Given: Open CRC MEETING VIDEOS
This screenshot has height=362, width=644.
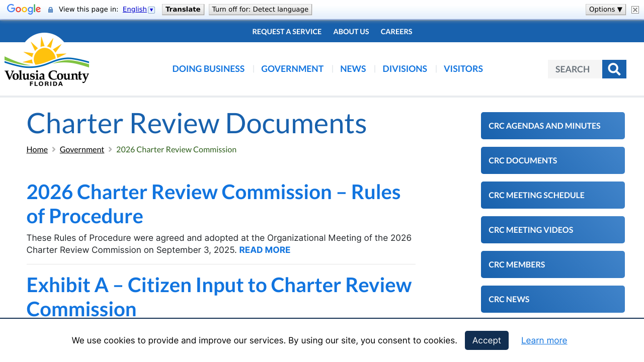Looking at the screenshot, I should click(x=552, y=229).
